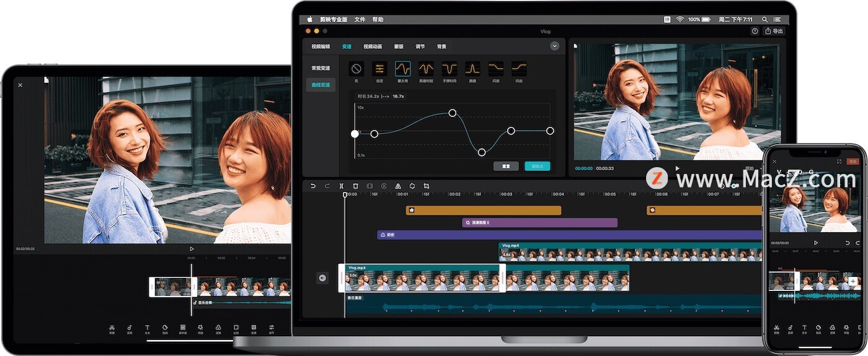Mute the main track with the speaker toggle
The image size is (868, 356).
tap(322, 278)
